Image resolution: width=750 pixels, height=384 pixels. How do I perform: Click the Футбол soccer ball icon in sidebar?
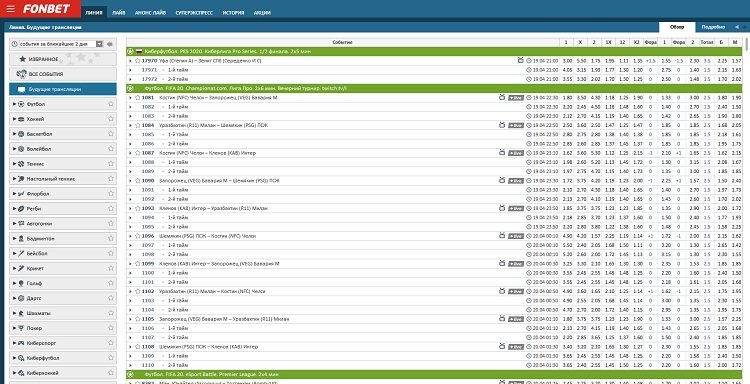point(21,104)
